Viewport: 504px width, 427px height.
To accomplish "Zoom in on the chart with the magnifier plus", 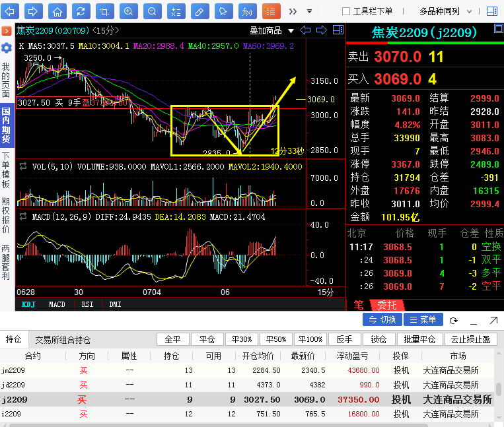I will [128, 11].
